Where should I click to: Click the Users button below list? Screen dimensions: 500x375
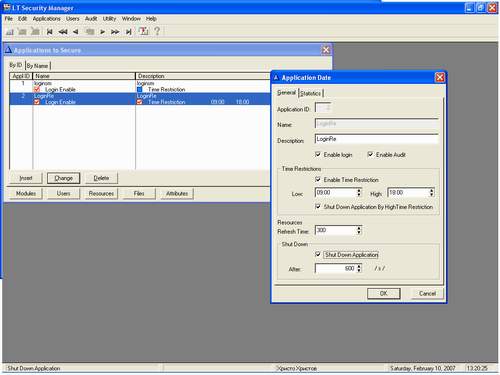click(64, 193)
